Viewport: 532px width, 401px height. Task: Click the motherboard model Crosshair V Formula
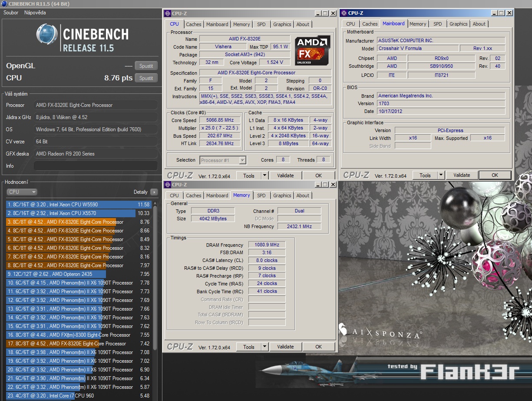(x=417, y=48)
